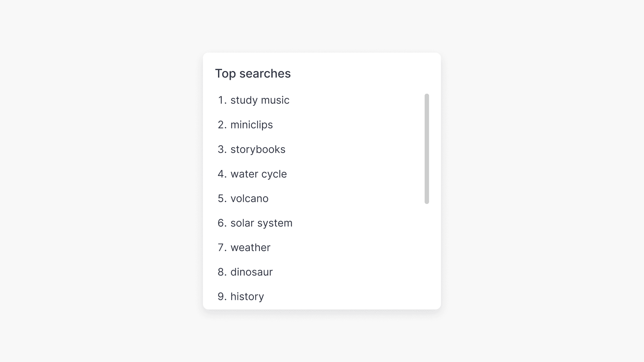
Task: Click the number '9.' beside history
Action: click(x=222, y=296)
